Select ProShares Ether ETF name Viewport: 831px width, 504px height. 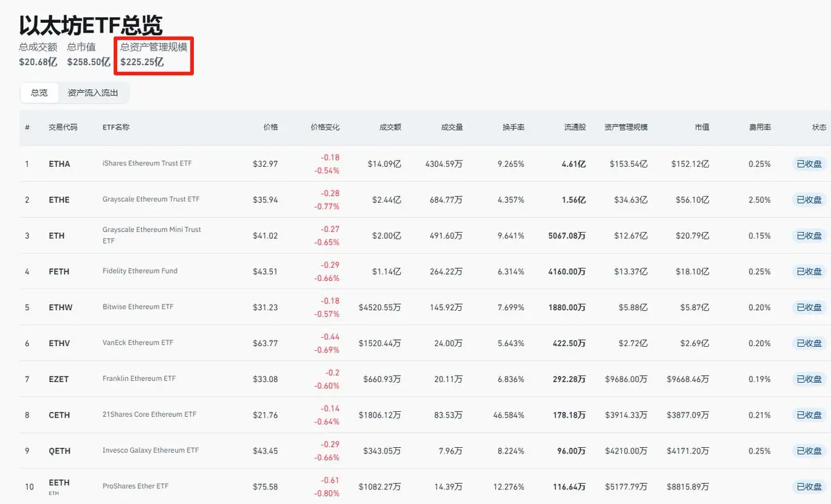click(x=136, y=487)
